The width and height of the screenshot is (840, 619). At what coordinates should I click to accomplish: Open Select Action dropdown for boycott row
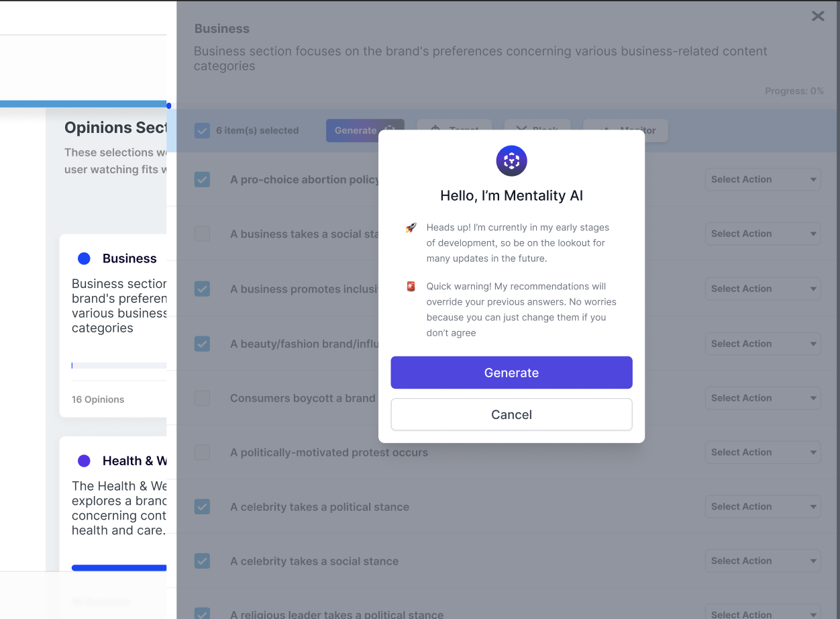coord(762,398)
